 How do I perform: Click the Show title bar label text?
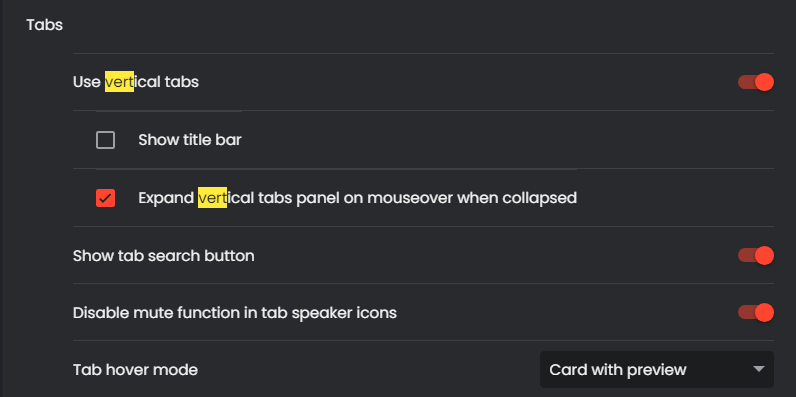coord(190,140)
